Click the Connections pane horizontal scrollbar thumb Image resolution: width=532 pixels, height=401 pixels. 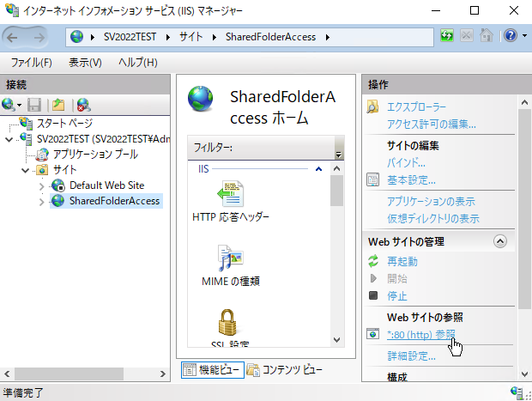tap(69, 374)
